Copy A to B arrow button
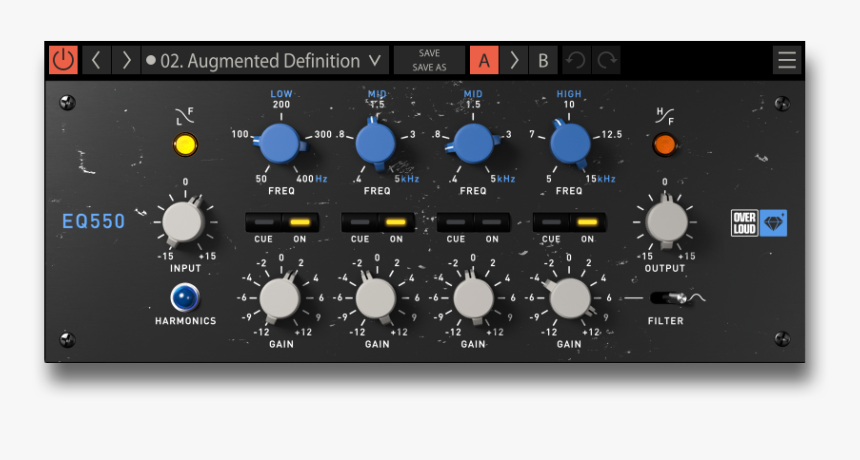This screenshot has width=860, height=460. 514,60
